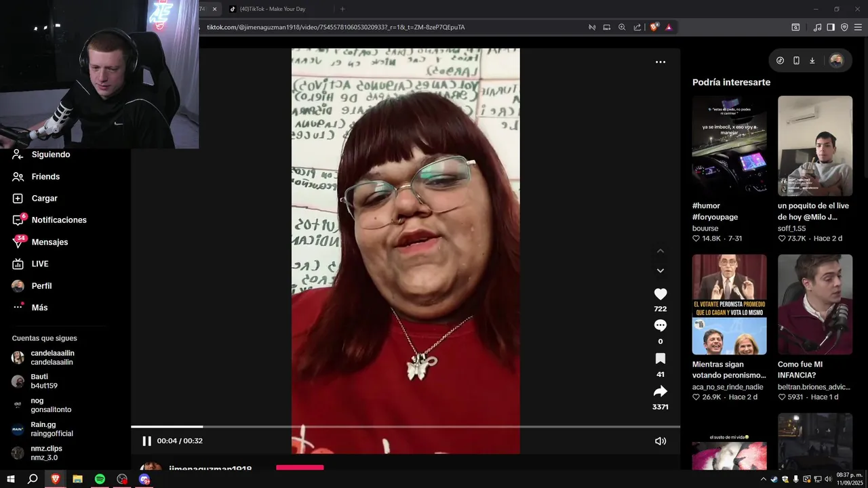The height and width of the screenshot is (488, 868).
Task: Open followed account nmz.clips
Action: (x=45, y=453)
